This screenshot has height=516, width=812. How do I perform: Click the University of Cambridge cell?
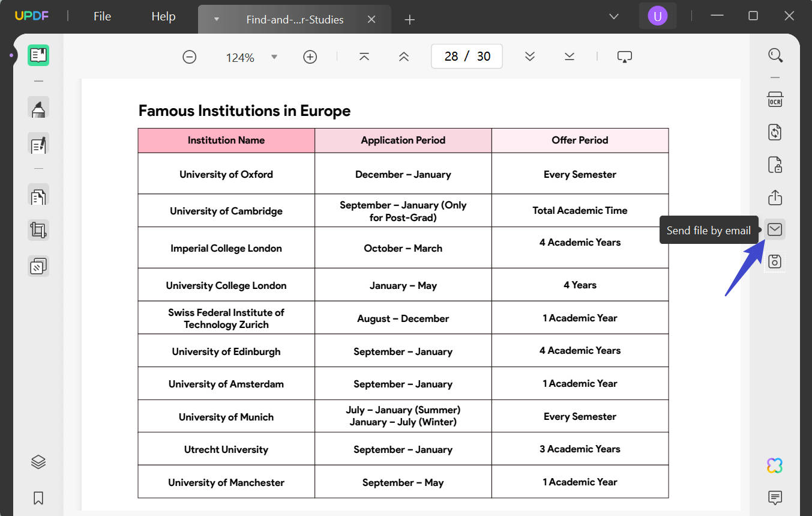click(226, 211)
